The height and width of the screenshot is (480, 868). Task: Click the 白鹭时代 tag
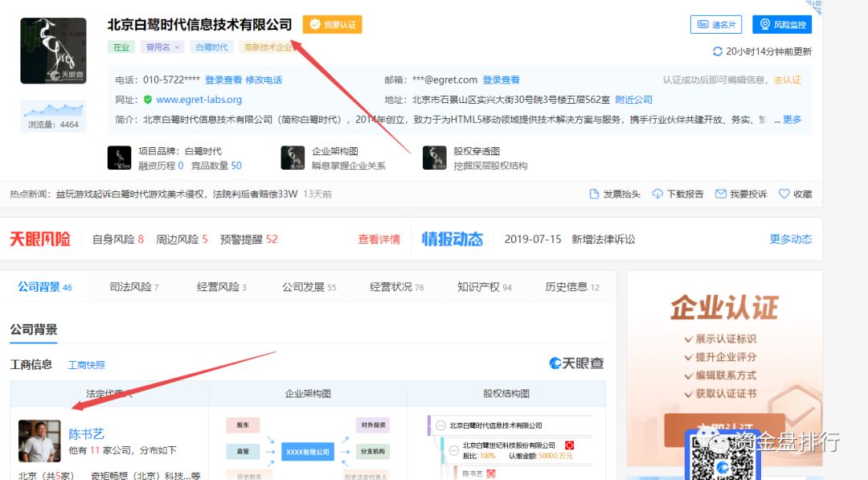click(211, 47)
